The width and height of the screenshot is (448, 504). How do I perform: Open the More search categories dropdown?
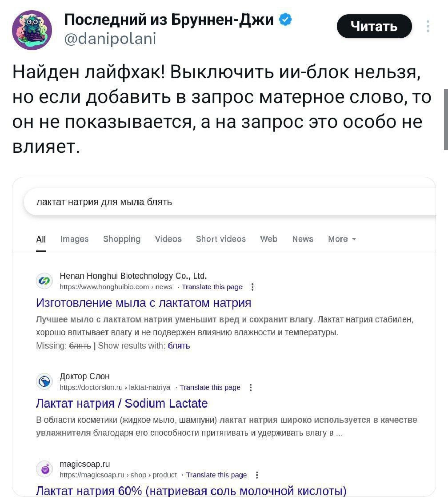click(341, 239)
